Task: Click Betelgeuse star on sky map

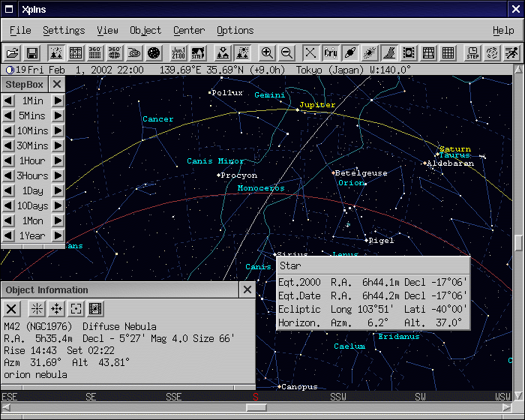Action: click(x=334, y=173)
